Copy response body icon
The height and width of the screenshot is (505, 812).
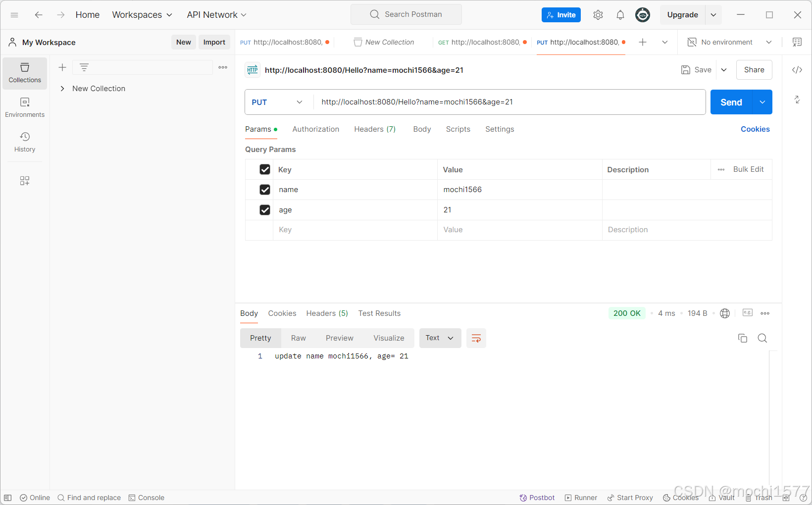click(x=743, y=338)
